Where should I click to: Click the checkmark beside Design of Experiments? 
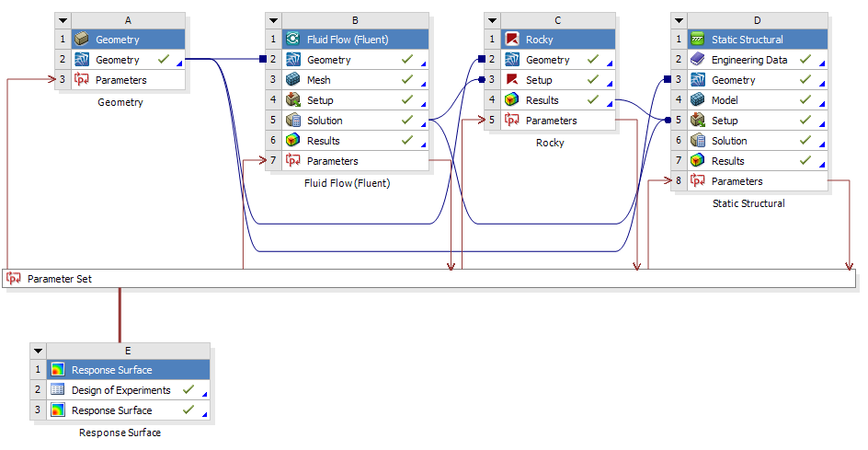[188, 390]
